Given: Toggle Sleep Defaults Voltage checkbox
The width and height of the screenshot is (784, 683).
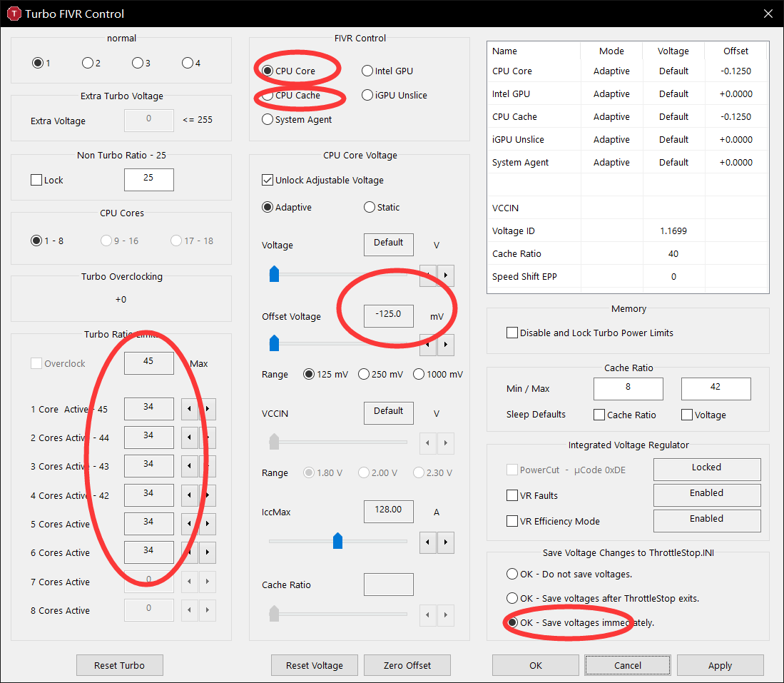Looking at the screenshot, I should pos(703,415).
